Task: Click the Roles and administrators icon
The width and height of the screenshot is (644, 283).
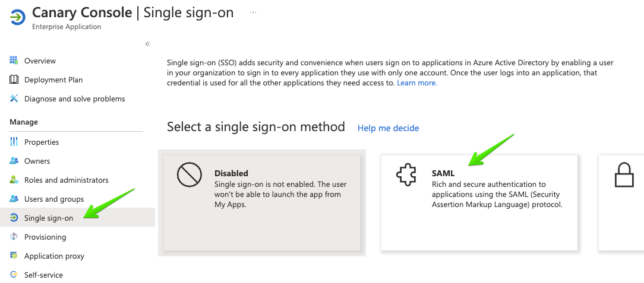Action: tap(14, 180)
